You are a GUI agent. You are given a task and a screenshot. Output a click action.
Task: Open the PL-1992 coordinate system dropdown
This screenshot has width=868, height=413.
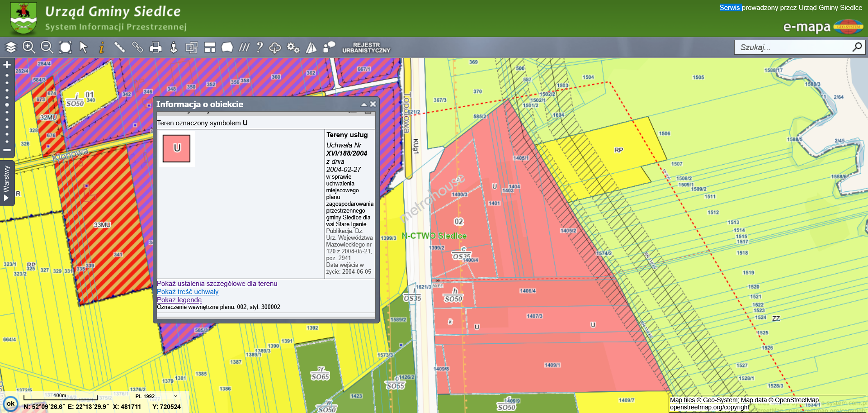click(x=156, y=396)
